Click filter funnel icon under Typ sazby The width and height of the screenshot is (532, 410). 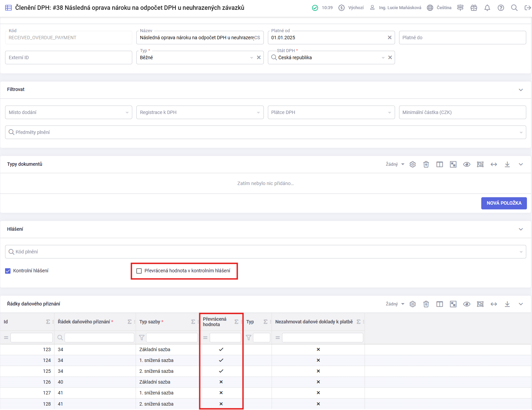point(142,338)
